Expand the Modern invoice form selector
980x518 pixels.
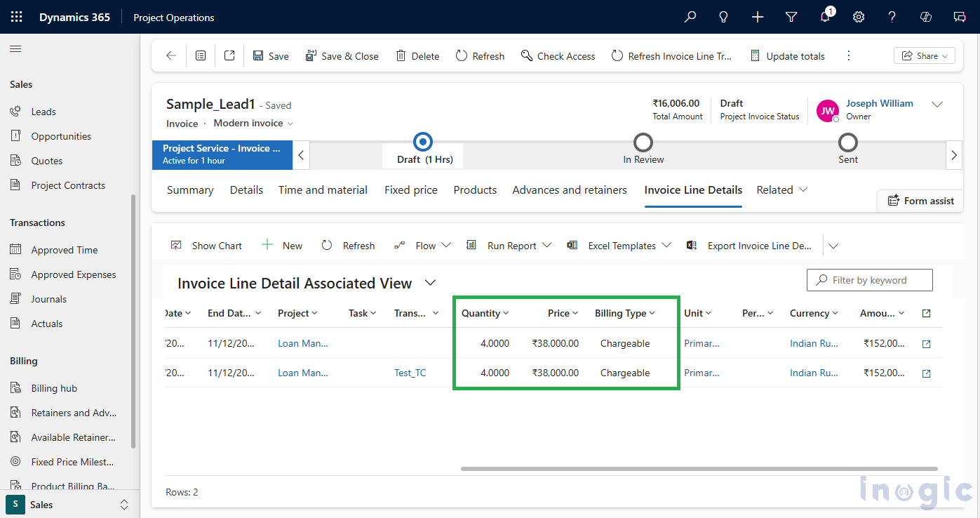pyautogui.click(x=292, y=122)
